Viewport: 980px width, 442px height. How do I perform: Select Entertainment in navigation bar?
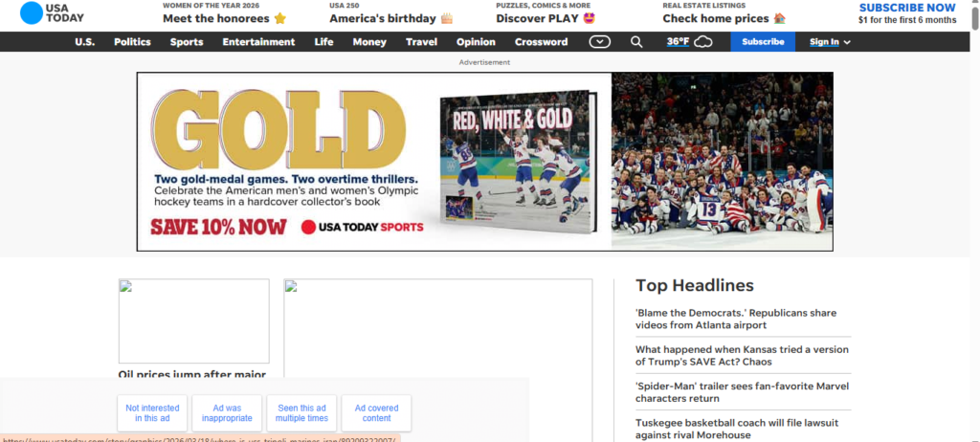point(258,42)
